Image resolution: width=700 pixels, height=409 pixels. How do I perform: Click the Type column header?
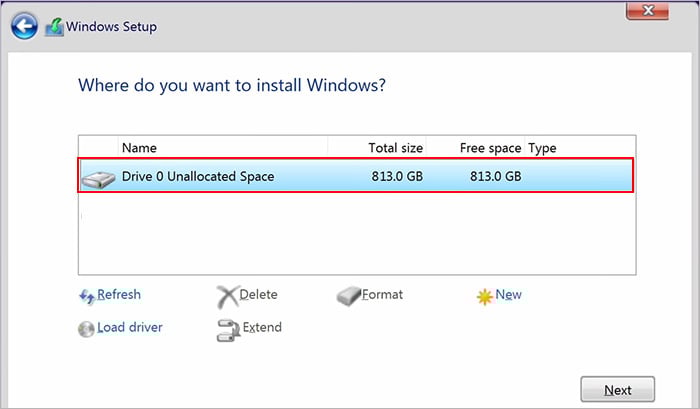[x=542, y=148]
